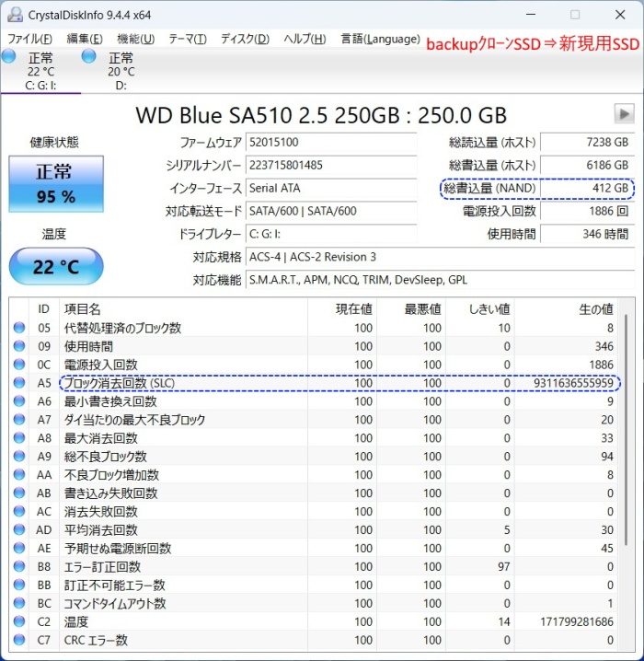This screenshot has height=661, width=644.
Task: Click blue status dot for attribute 0C
Action: (19, 365)
